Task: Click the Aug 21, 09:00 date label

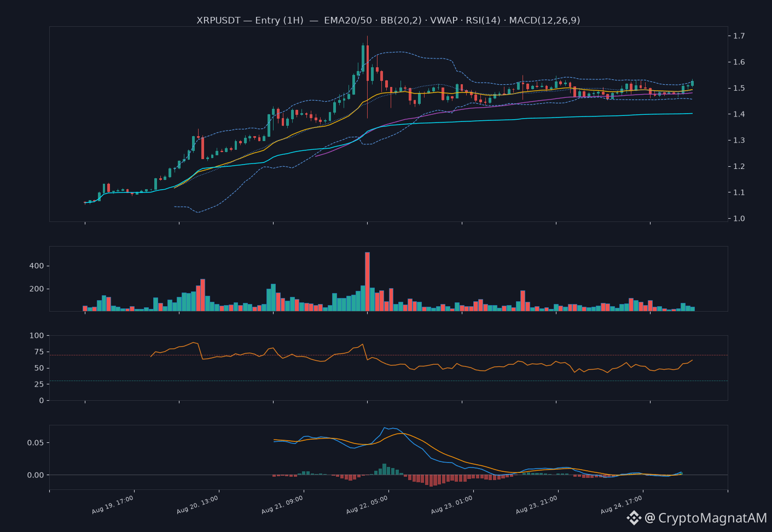Action: [282, 505]
